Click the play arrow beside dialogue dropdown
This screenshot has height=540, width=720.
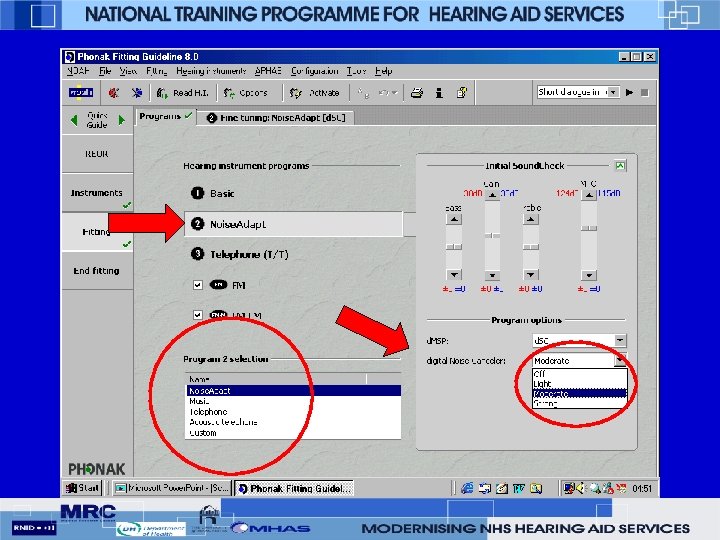pyautogui.click(x=630, y=92)
